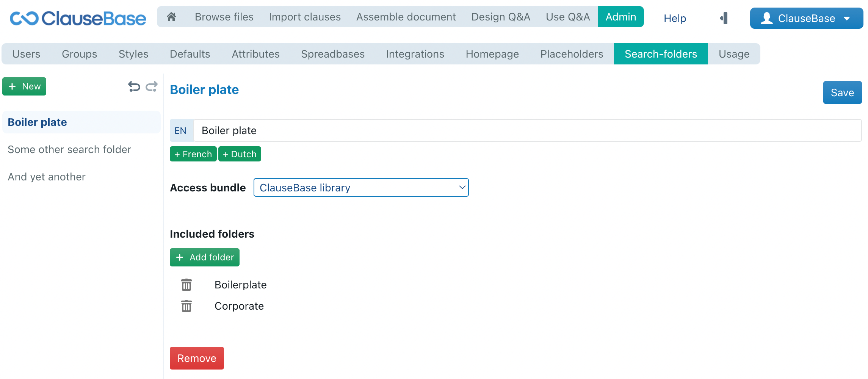868x379 pixels.
Task: Switch to the Spreadbases tab
Action: point(333,54)
